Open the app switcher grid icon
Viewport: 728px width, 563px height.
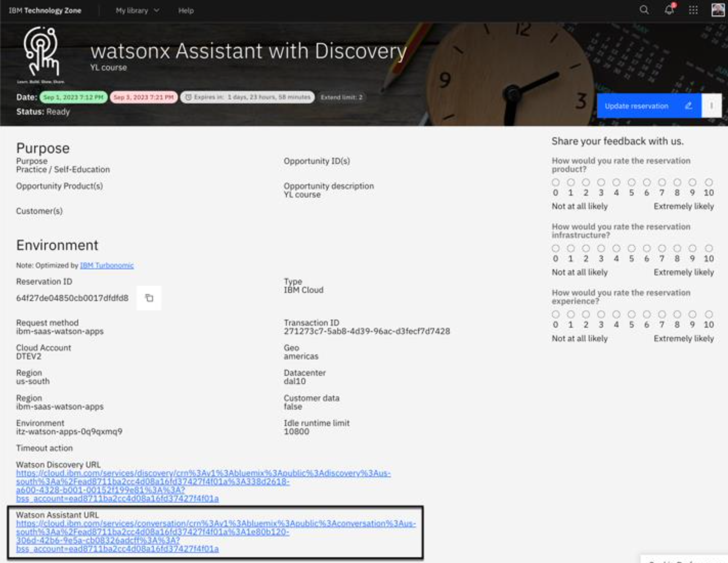pyautogui.click(x=693, y=10)
